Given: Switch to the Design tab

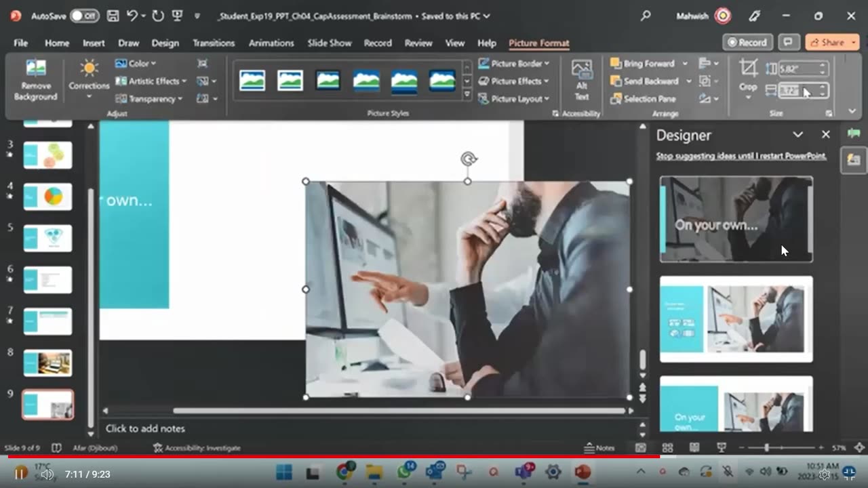Looking at the screenshot, I should coord(165,43).
